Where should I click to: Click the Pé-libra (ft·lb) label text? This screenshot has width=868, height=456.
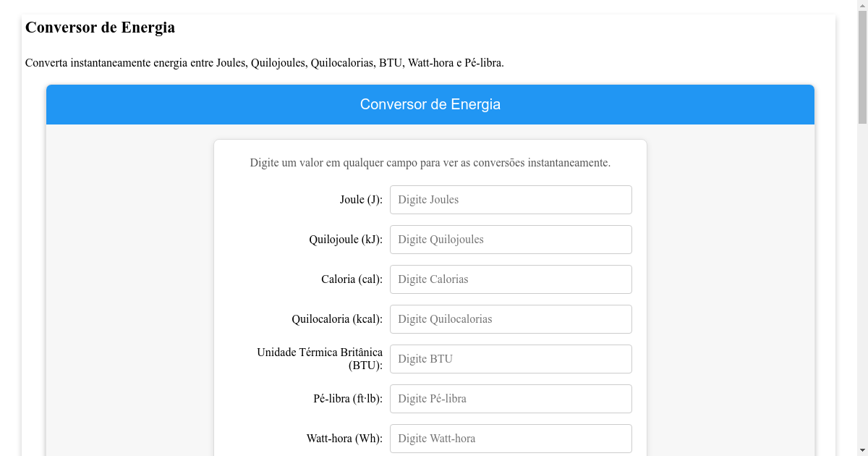[x=348, y=398]
